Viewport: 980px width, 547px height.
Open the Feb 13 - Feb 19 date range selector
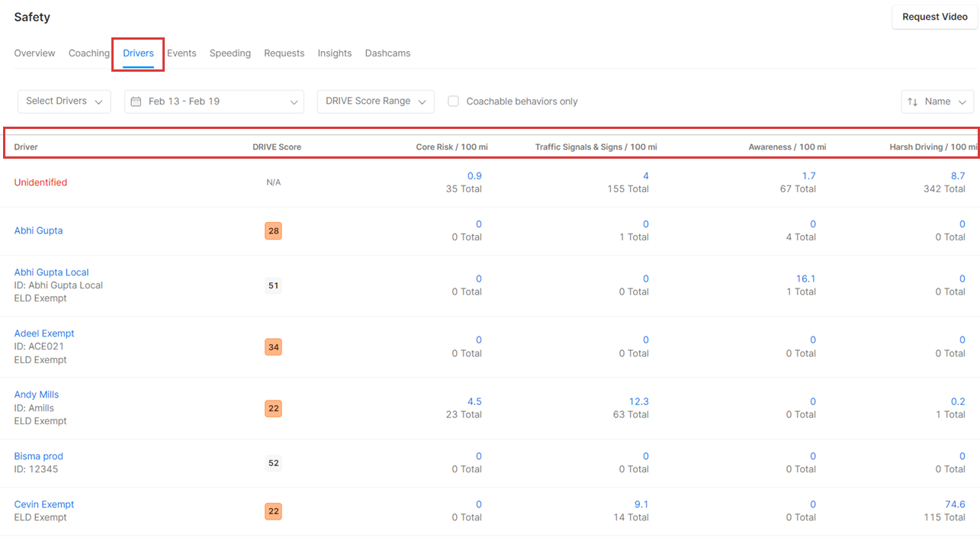tap(214, 101)
